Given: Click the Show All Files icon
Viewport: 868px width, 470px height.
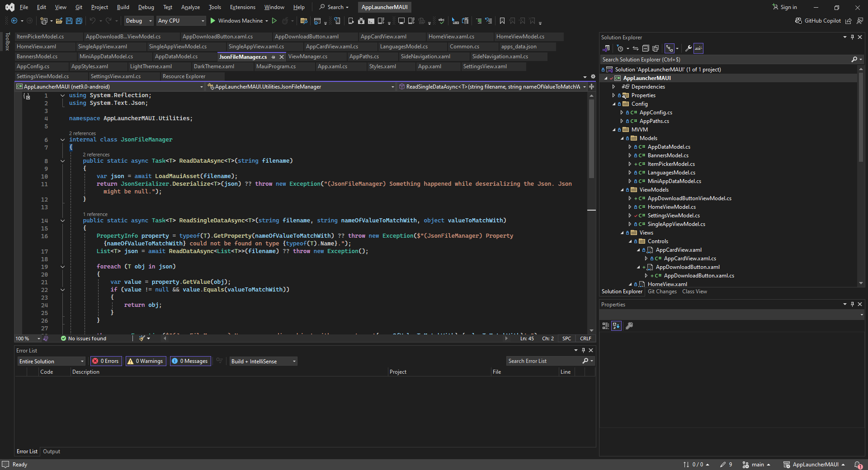Looking at the screenshot, I should 656,48.
